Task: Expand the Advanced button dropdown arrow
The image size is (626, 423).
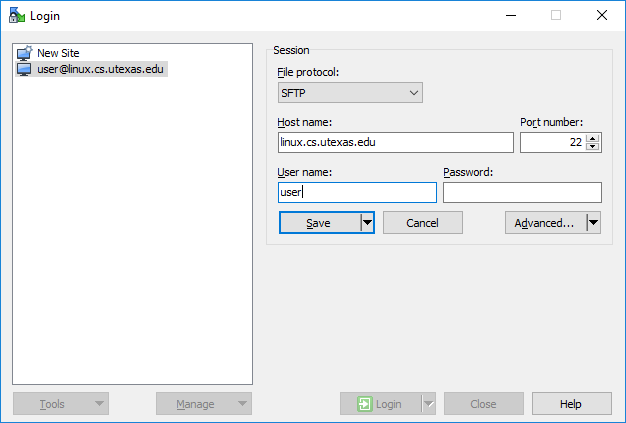Action: coord(594,223)
